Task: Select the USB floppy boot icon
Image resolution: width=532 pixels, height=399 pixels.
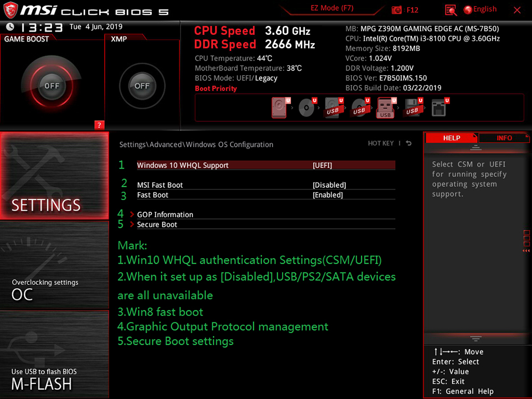Action: click(x=412, y=108)
